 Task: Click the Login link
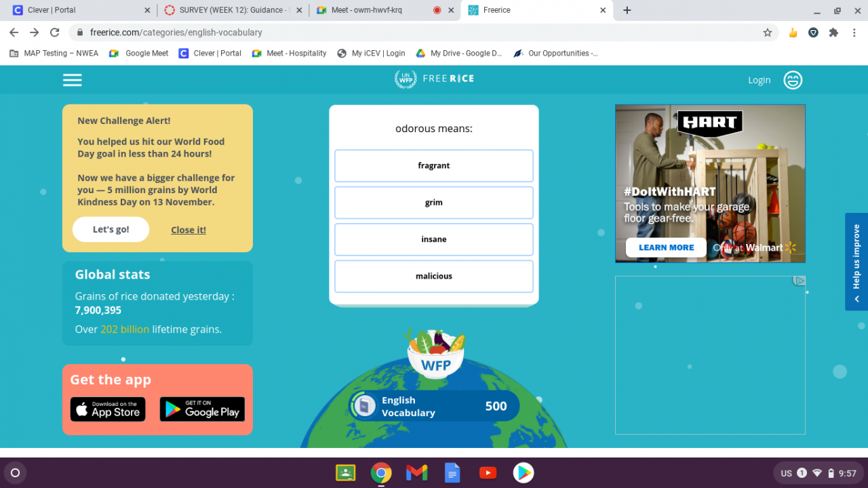pyautogui.click(x=759, y=80)
